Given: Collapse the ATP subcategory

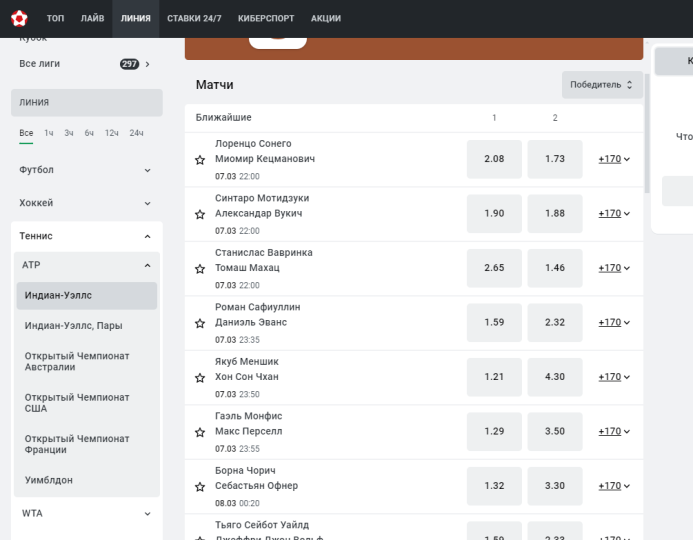Looking at the screenshot, I should point(87,265).
